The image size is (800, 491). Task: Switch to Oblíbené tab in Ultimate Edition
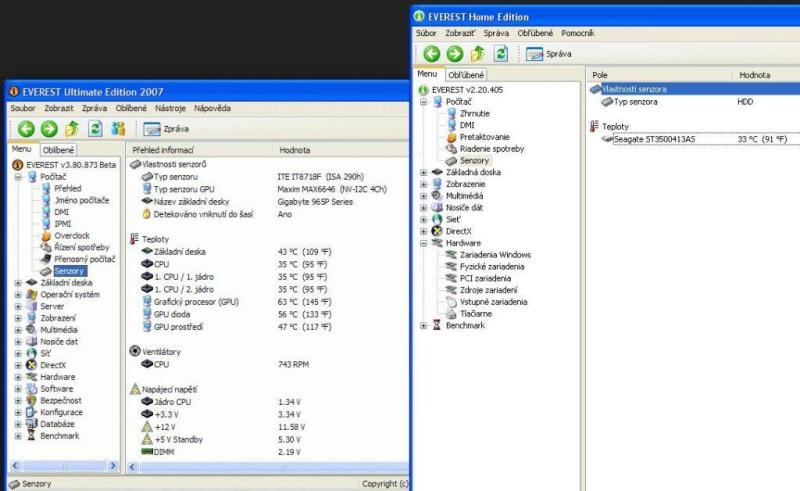click(x=58, y=149)
